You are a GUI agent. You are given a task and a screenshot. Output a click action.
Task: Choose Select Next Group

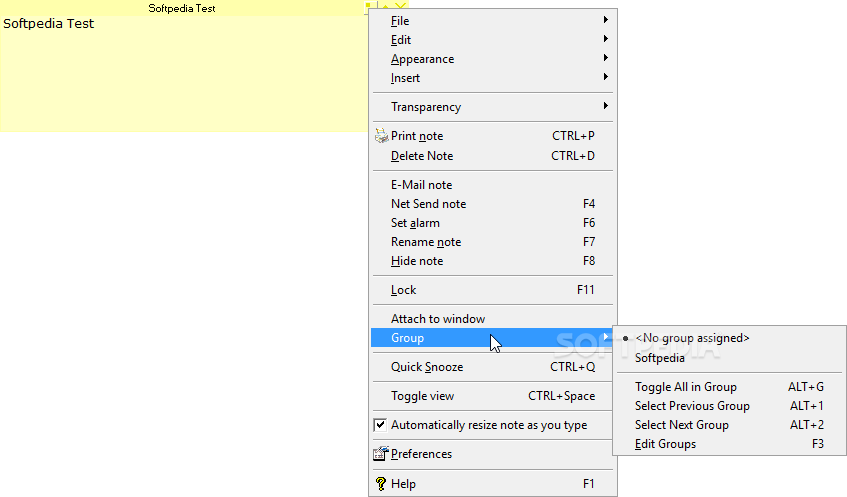click(730, 425)
